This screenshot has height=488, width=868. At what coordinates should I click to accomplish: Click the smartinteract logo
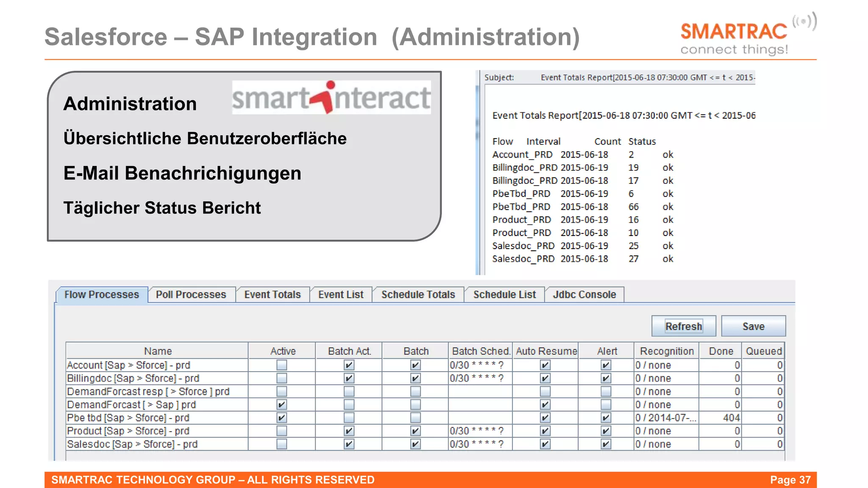pyautogui.click(x=331, y=97)
